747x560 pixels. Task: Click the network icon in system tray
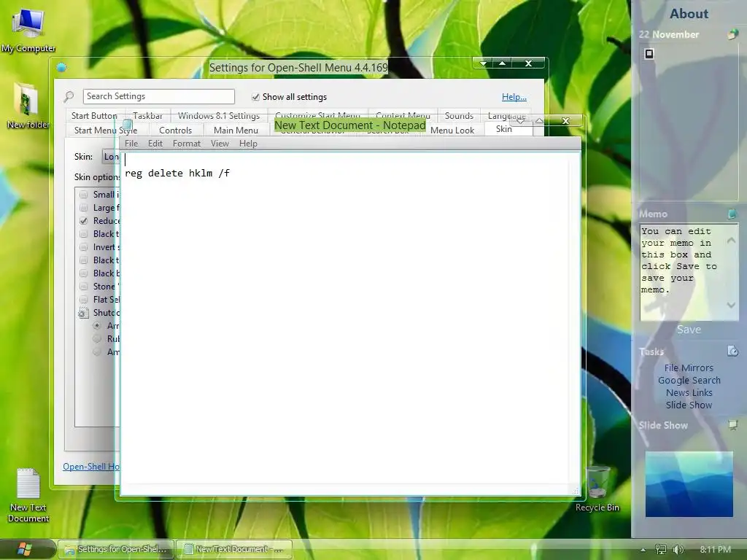click(661, 550)
